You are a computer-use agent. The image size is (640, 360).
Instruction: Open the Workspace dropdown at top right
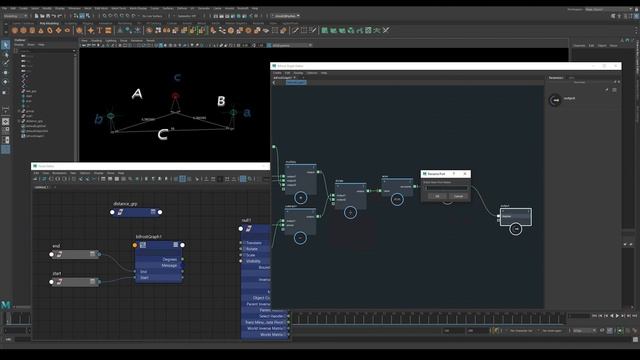coord(609,9)
